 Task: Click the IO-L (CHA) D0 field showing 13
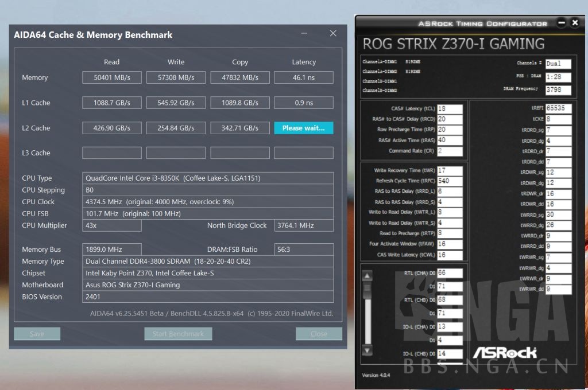click(450, 327)
